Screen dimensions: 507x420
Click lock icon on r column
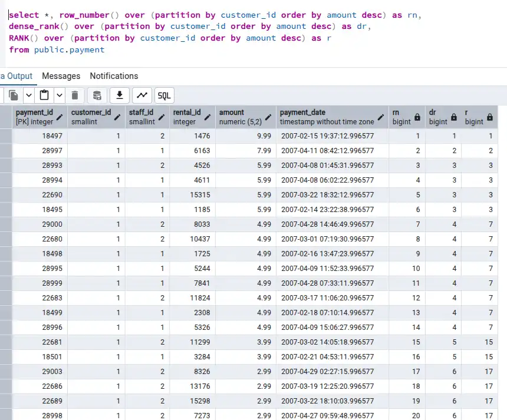click(490, 117)
